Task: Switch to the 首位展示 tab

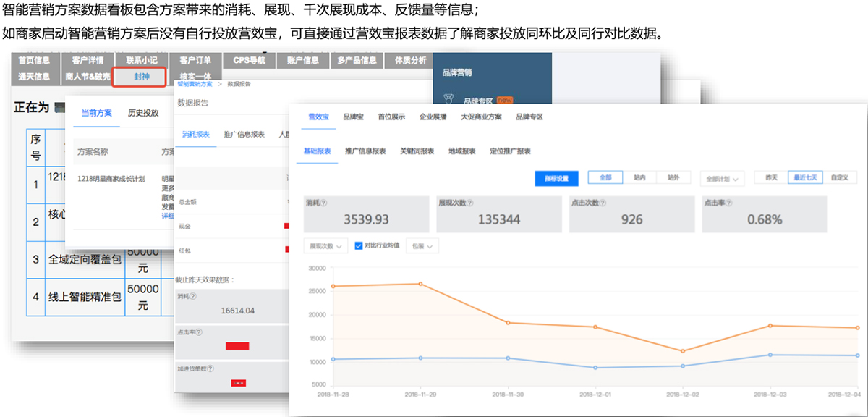Action: (x=391, y=117)
